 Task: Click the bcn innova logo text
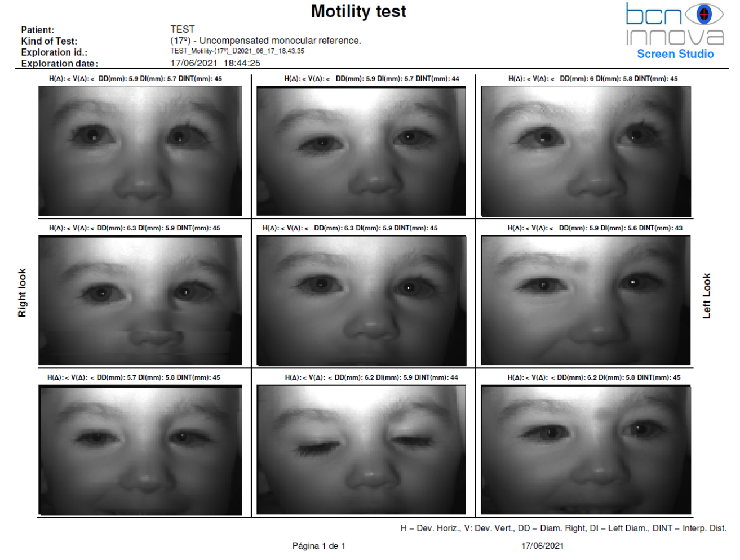pyautogui.click(x=674, y=26)
